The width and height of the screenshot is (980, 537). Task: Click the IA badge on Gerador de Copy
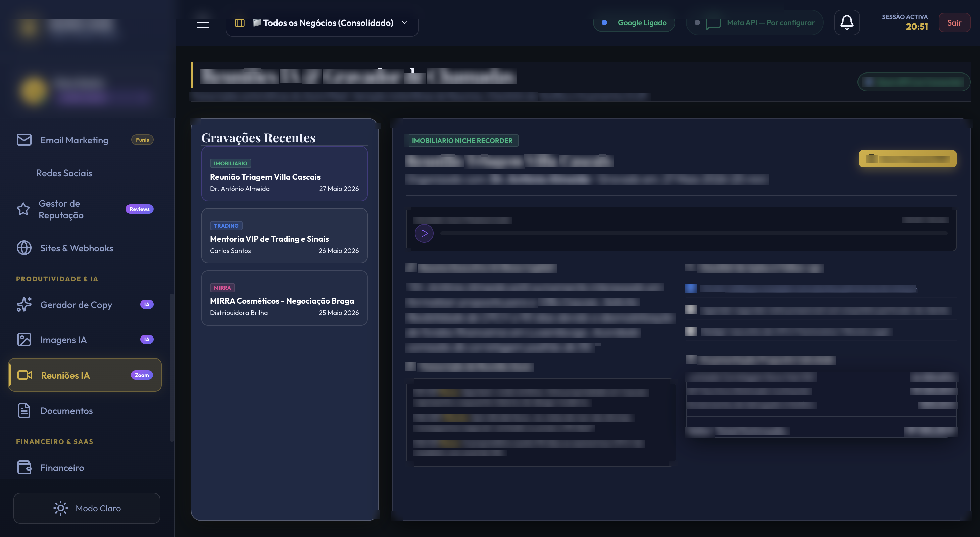click(147, 305)
